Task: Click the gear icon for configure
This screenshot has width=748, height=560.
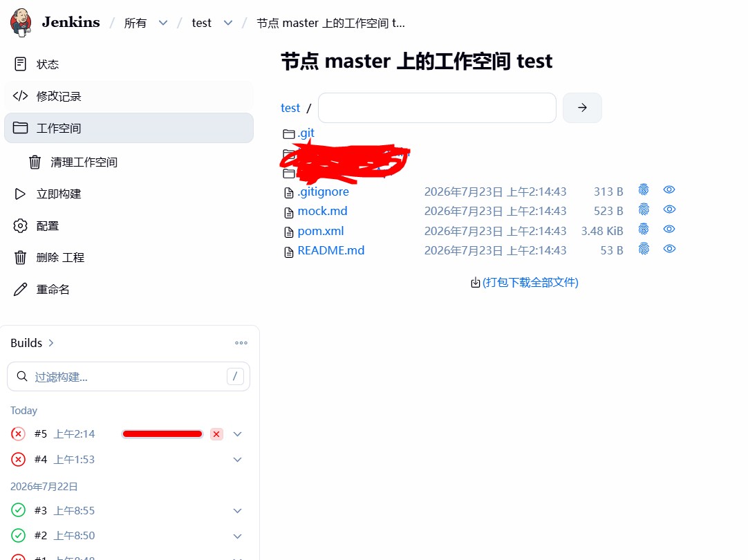Action: 20,225
